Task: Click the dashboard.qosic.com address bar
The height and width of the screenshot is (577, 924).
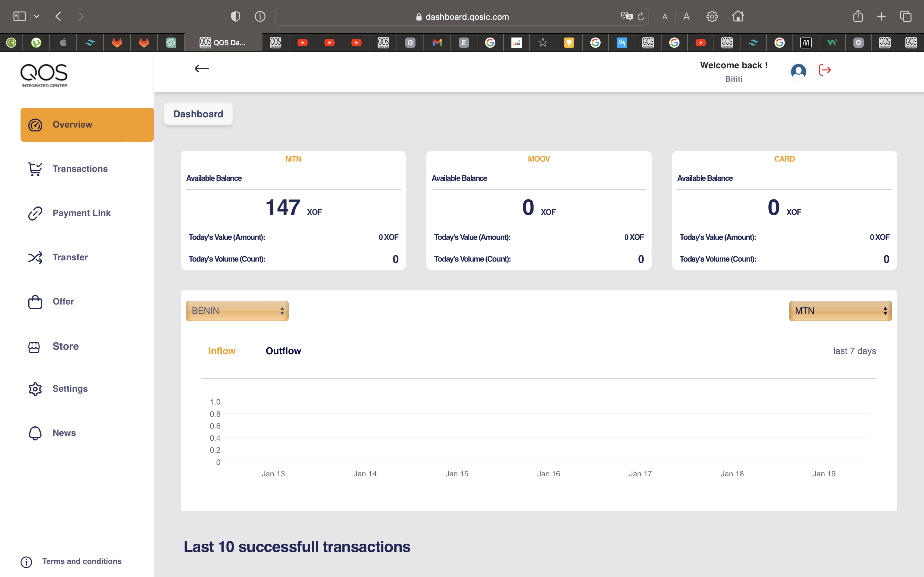Action: pos(466,17)
